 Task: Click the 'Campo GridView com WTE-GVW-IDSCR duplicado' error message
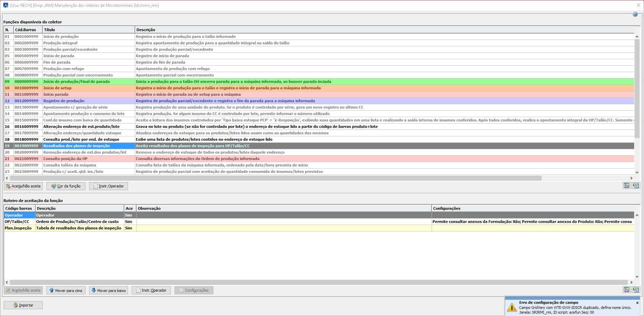click(x=575, y=308)
